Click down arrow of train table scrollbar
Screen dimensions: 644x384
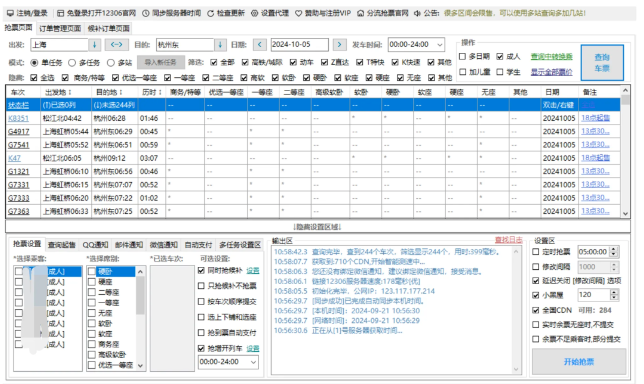[x=625, y=214]
